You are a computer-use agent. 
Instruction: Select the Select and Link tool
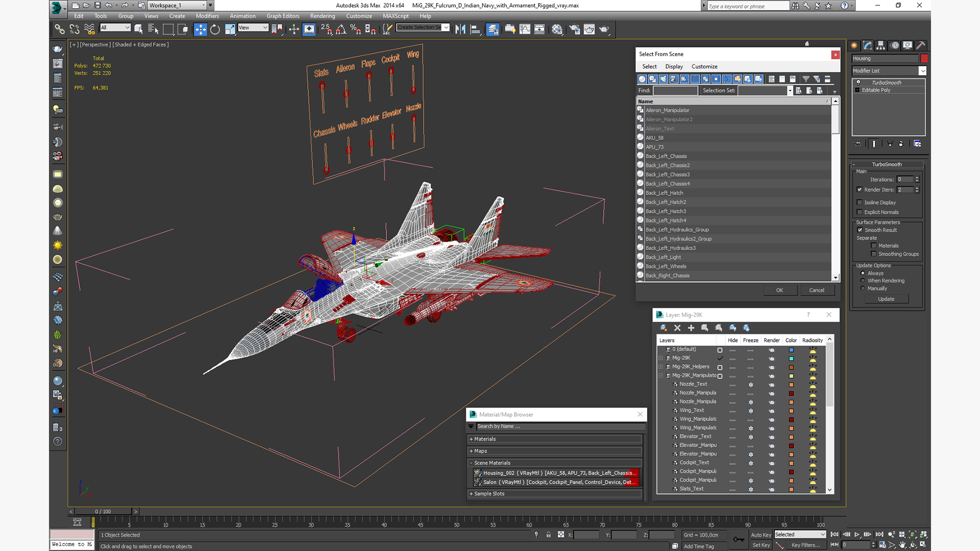(60, 29)
